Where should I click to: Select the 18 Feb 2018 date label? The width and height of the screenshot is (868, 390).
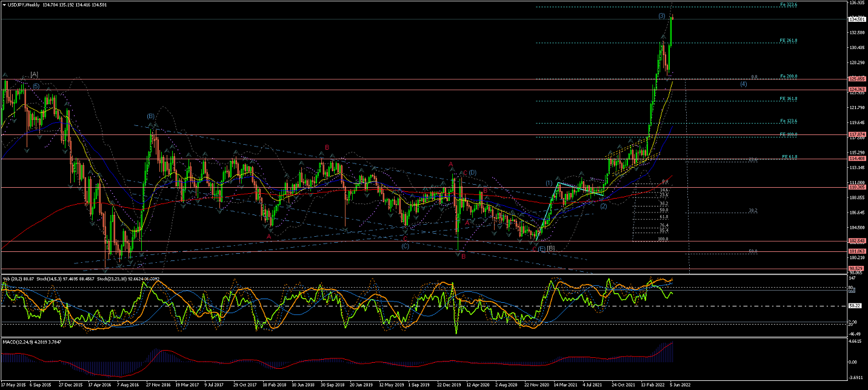[x=274, y=384]
